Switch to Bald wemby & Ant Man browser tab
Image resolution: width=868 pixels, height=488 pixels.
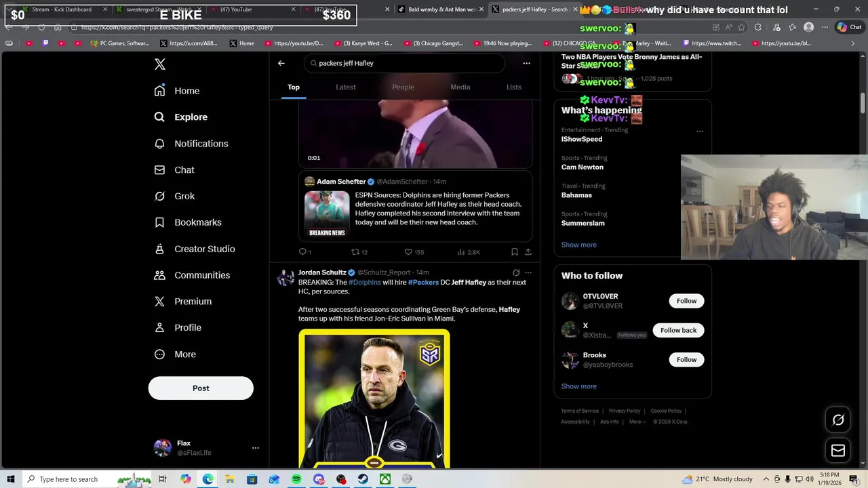pos(441,9)
